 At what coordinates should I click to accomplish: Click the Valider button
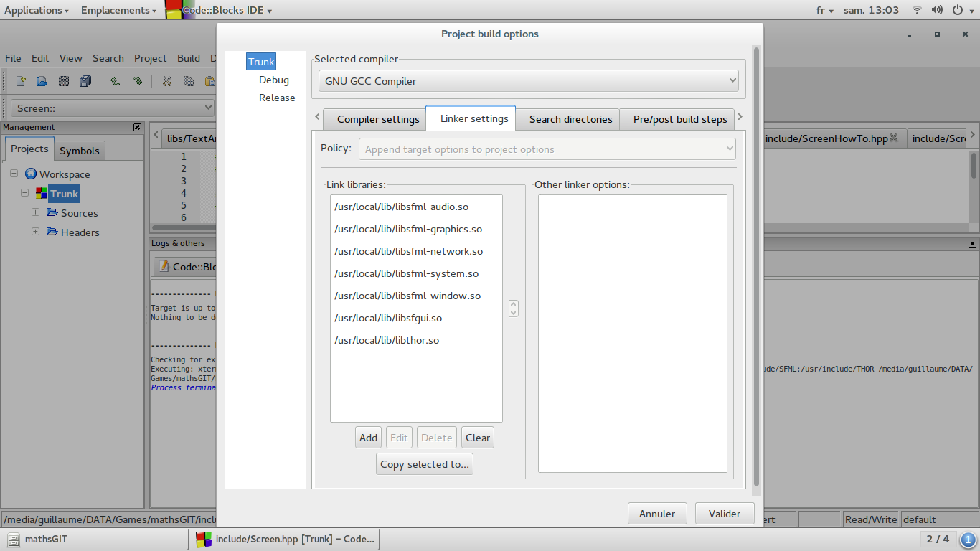click(725, 514)
